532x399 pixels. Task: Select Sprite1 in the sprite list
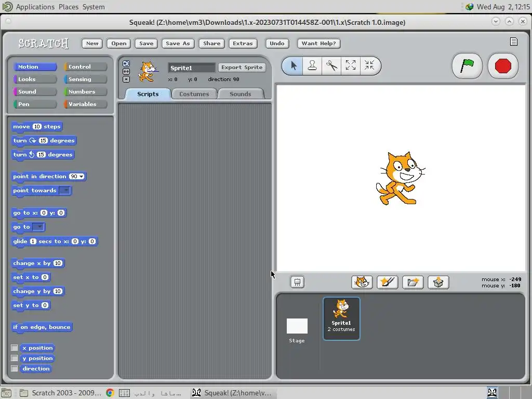(x=341, y=318)
